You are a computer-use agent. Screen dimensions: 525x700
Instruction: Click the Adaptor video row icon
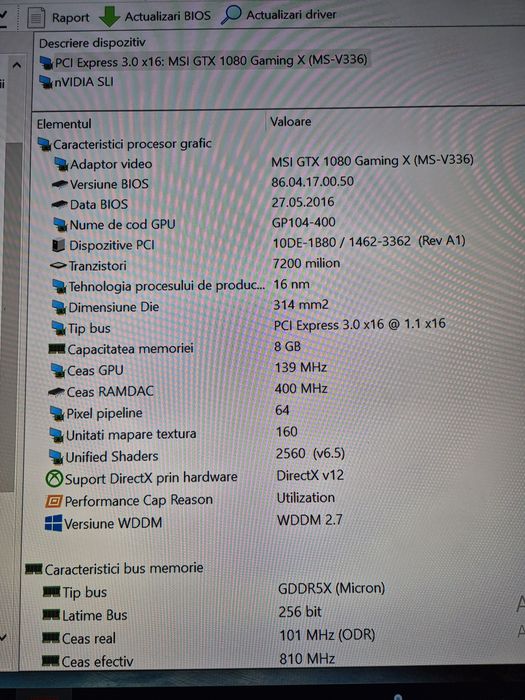pos(61,164)
